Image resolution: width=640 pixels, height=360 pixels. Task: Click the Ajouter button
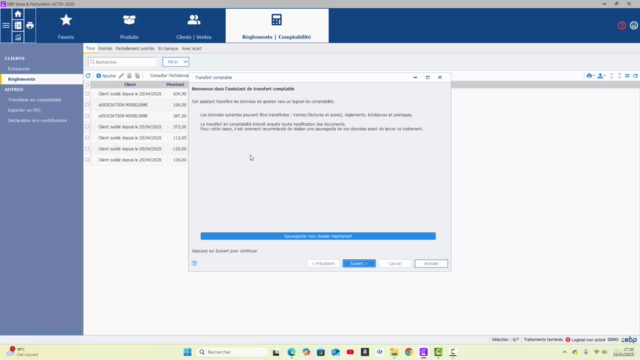tap(106, 76)
